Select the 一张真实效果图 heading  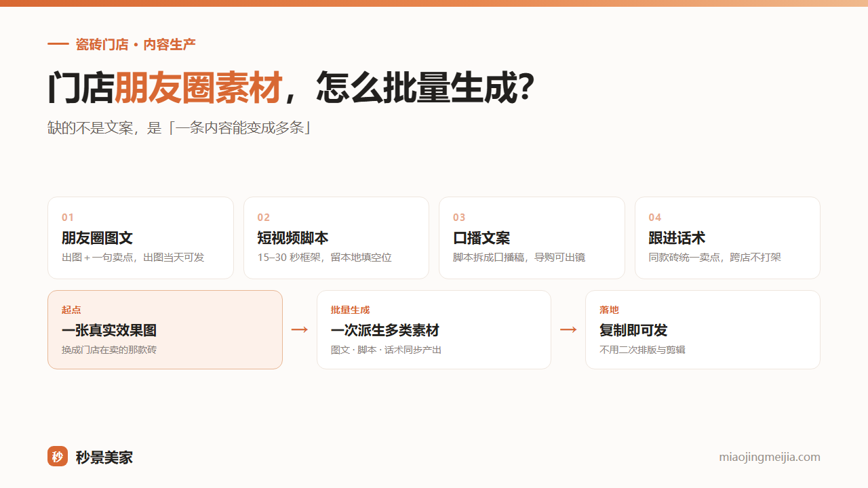[x=109, y=331]
